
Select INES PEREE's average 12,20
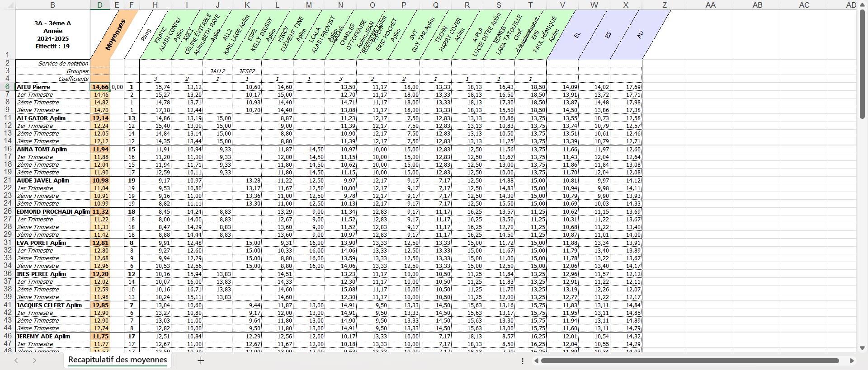(x=100, y=274)
